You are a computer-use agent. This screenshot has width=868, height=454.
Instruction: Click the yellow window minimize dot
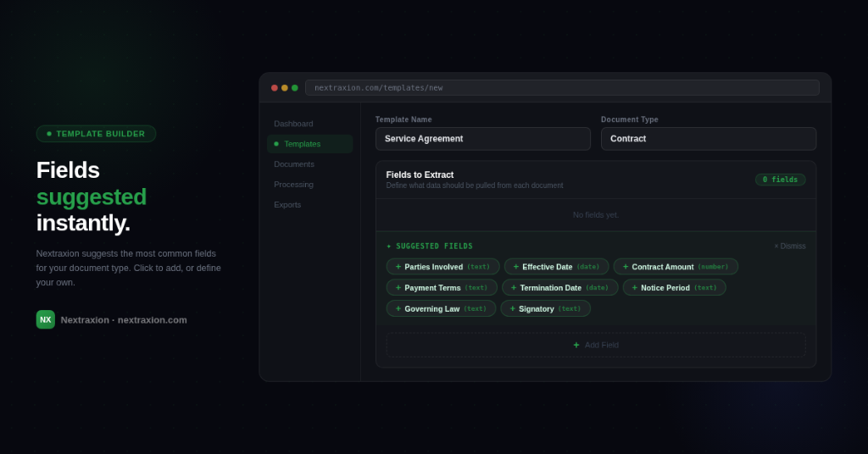(285, 88)
